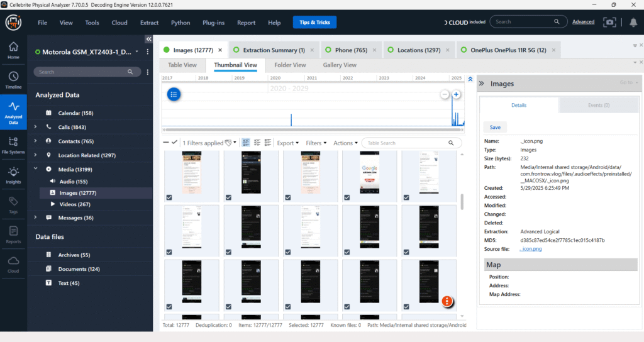Open the Extract menu

click(x=149, y=23)
